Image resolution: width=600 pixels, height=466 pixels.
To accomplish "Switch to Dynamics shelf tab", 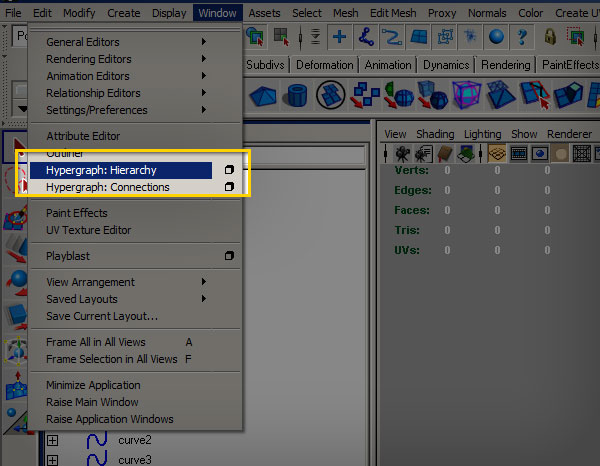I will coord(446,65).
